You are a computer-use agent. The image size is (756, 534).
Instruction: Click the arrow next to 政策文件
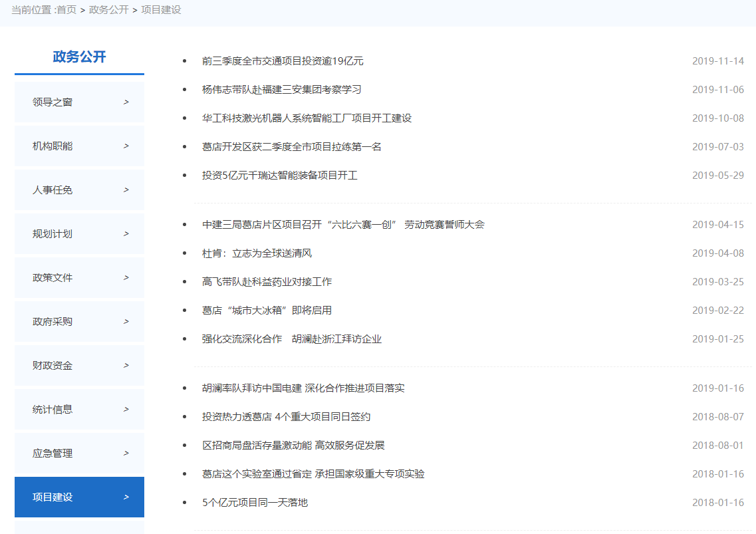tap(126, 278)
